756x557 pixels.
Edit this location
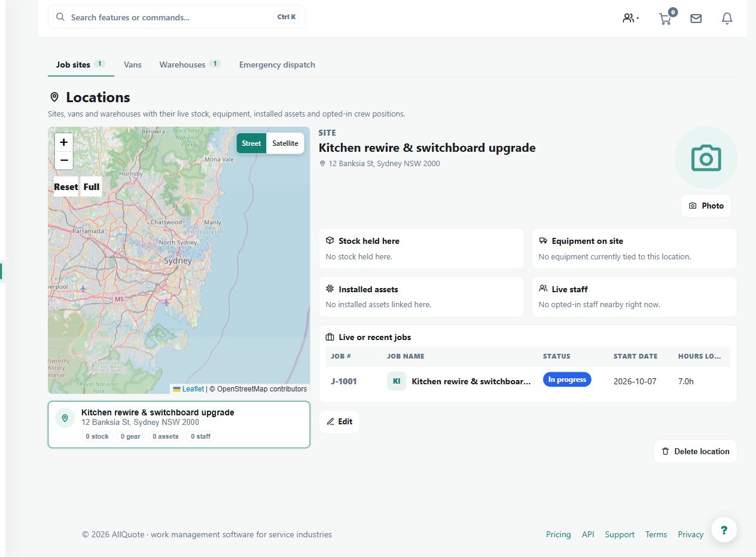pyautogui.click(x=339, y=421)
